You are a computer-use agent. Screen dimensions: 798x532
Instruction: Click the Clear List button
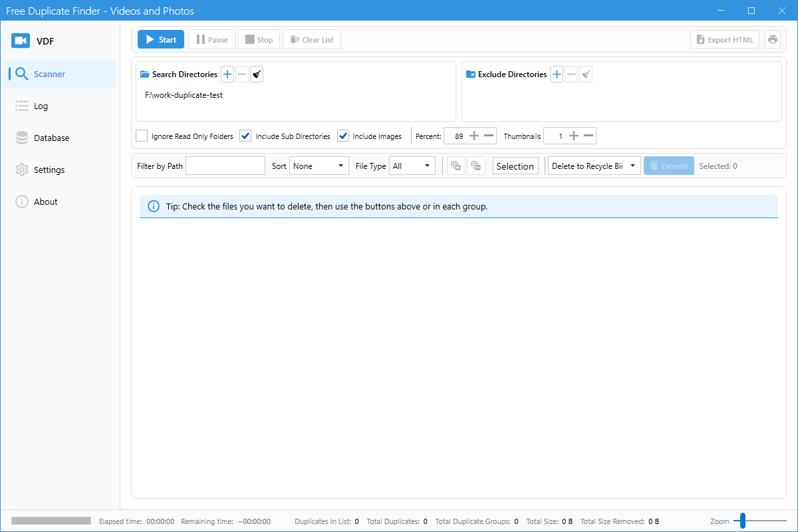click(x=312, y=39)
